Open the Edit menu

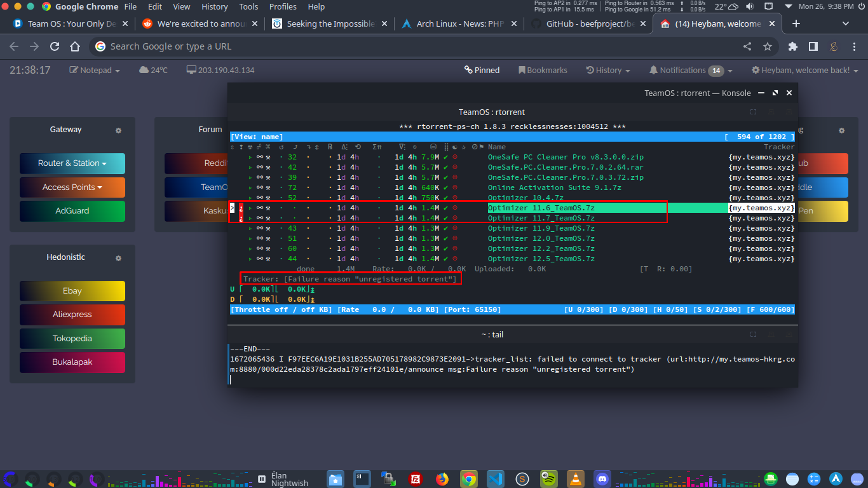(x=155, y=6)
